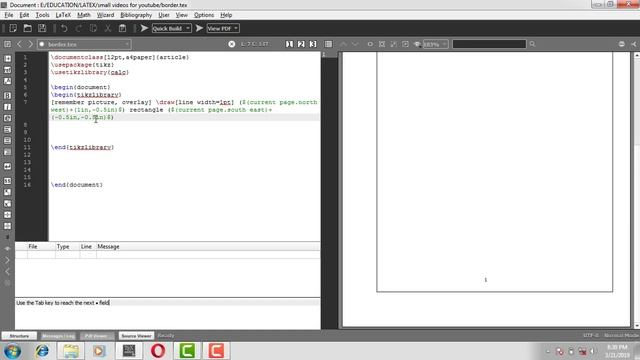Go to previous document arrow
The height and width of the screenshot is (360, 640).
pyautogui.click(x=19, y=44)
